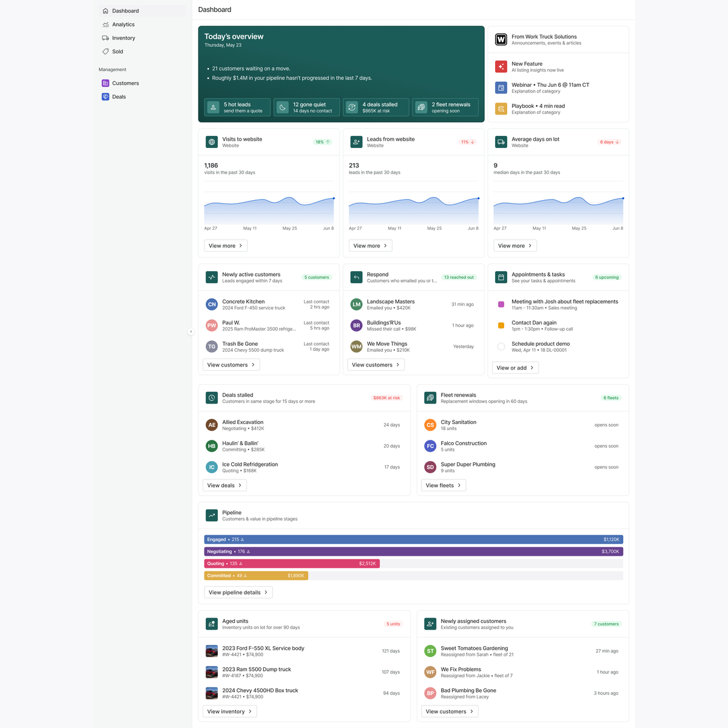Open View more under Leads from website

(371, 246)
